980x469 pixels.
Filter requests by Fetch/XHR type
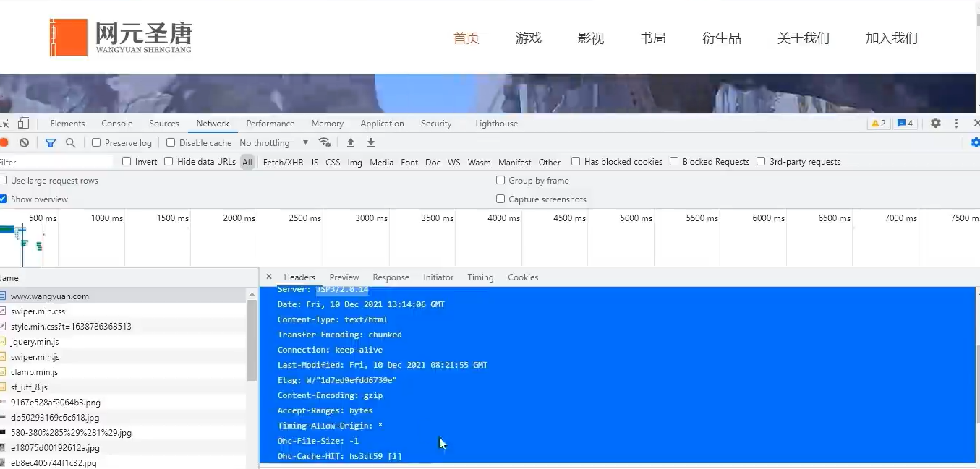(x=283, y=163)
